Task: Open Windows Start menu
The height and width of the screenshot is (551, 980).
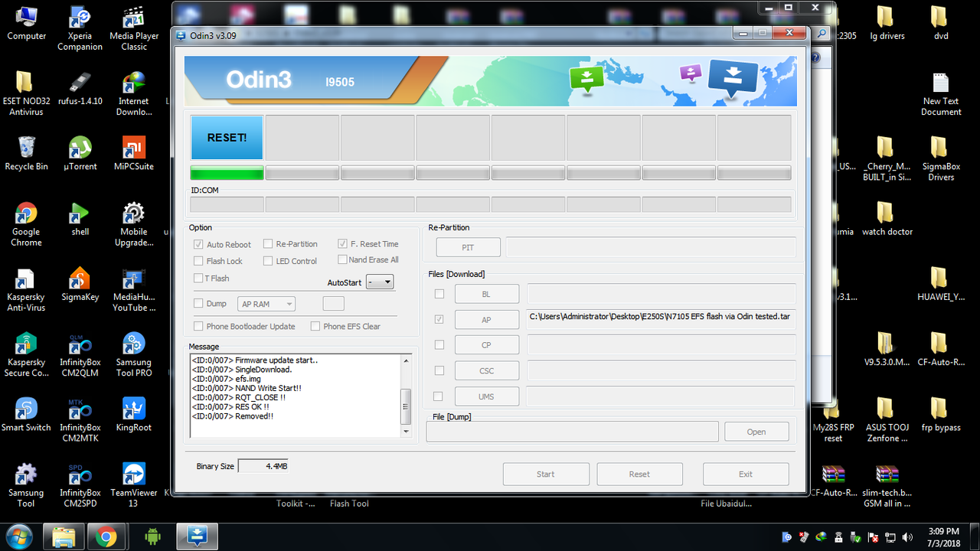Action: (x=18, y=536)
